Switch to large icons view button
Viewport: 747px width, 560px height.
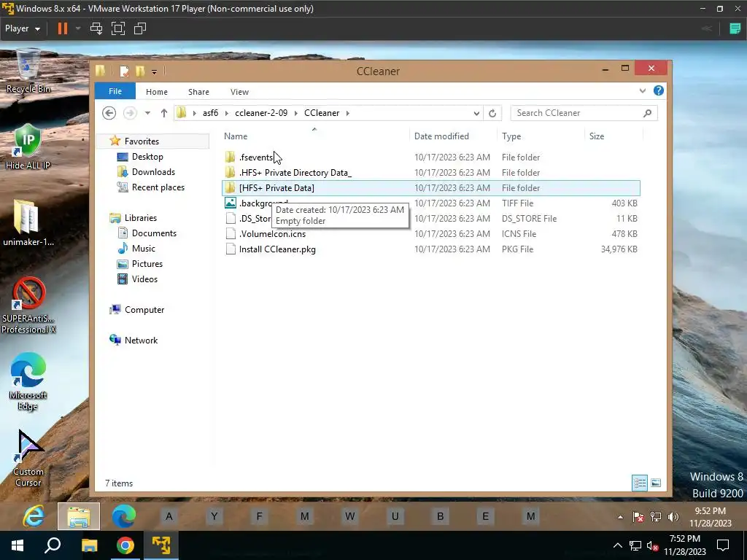[656, 483]
